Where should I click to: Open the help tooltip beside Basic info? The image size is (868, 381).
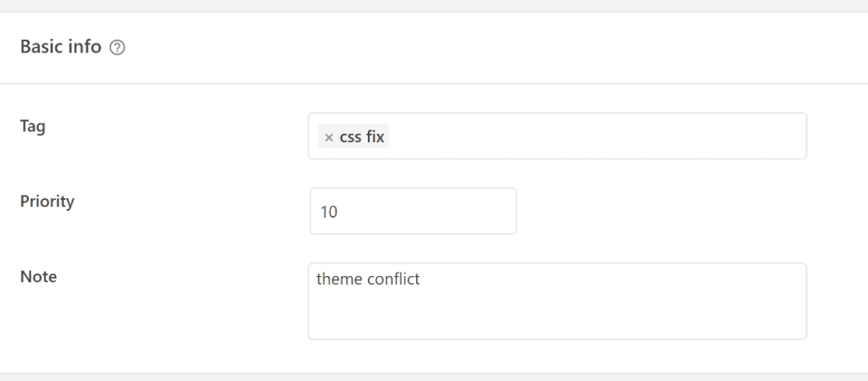(117, 47)
